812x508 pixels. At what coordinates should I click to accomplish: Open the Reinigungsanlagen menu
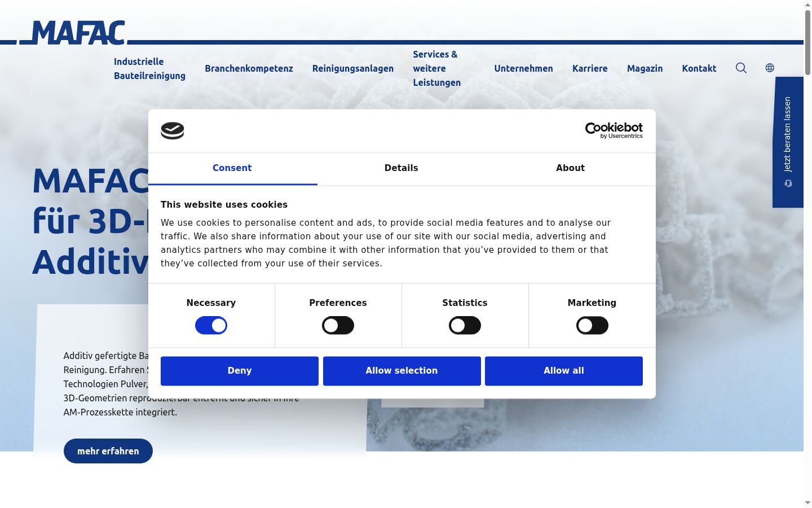click(x=353, y=68)
